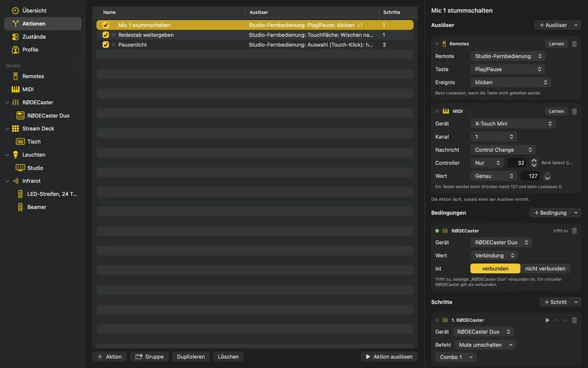Collapse the RØDECaster tree group
The image size is (588, 368).
click(x=7, y=102)
